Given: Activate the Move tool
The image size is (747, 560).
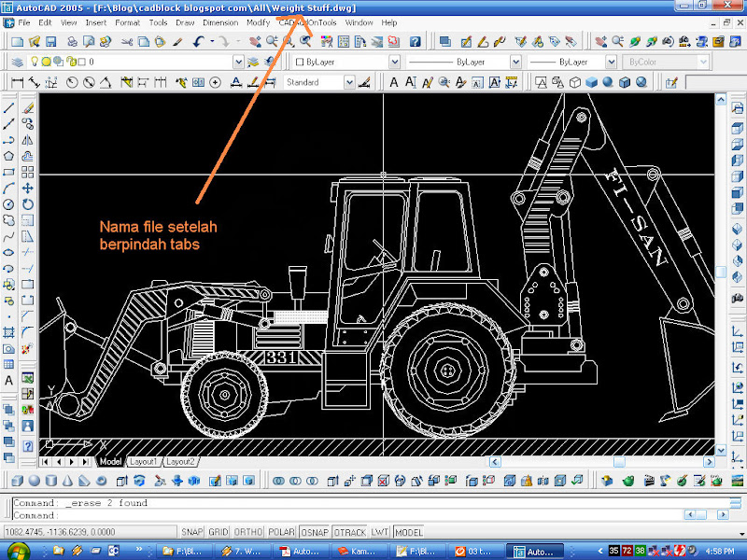Looking at the screenshot, I should (28, 189).
